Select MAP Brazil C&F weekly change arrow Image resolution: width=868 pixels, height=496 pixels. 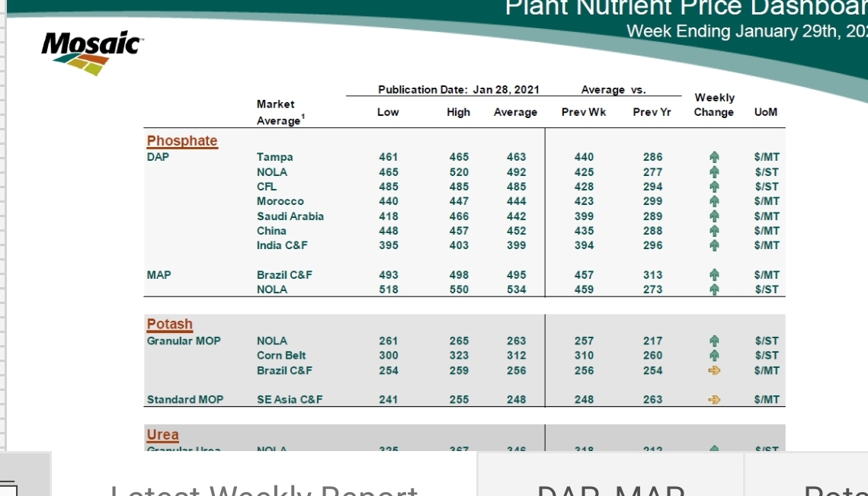tap(714, 274)
